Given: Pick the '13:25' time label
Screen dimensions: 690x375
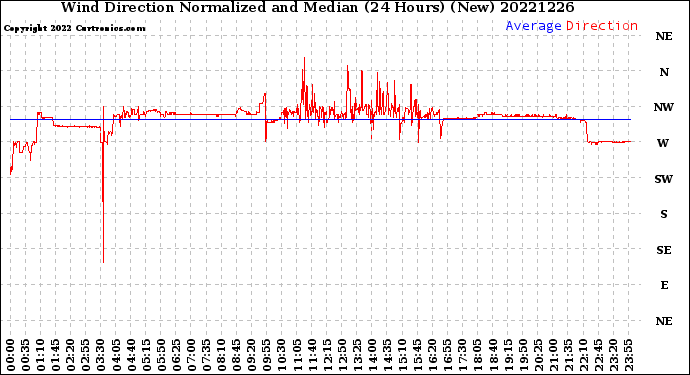Looking at the screenshot, I should coord(357,355).
